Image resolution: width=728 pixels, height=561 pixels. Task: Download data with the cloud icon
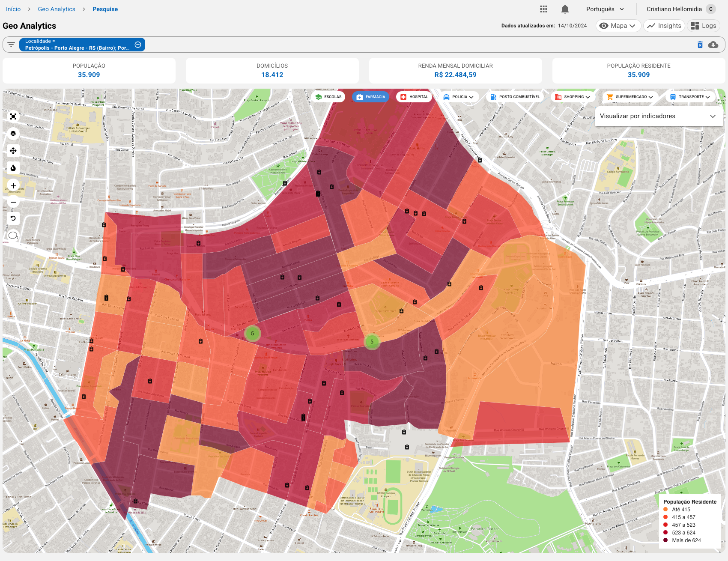[x=713, y=45]
